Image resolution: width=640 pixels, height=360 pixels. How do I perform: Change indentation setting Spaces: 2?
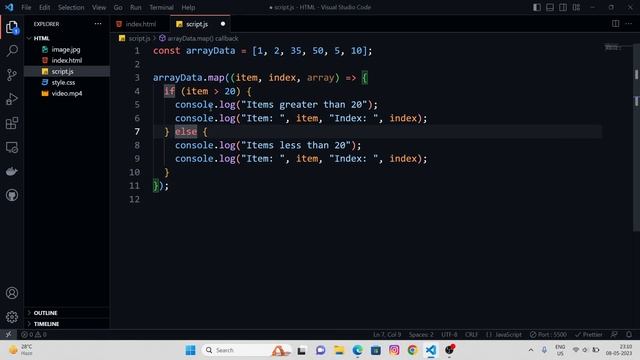[421, 334]
